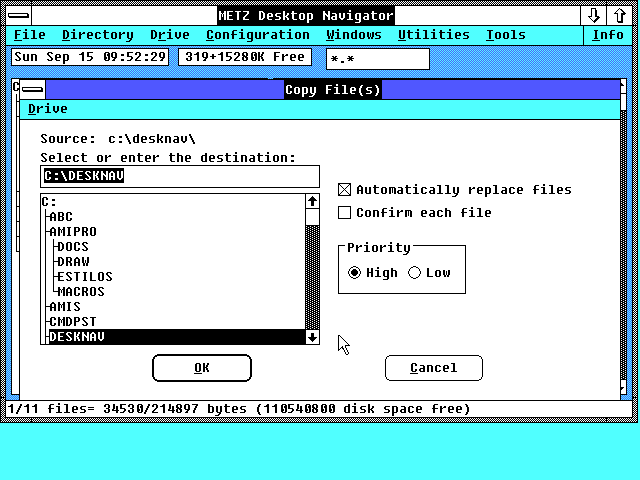This screenshot has height=480, width=640.
Task: Open METZ Desktop Navigator system menu box
Action: click(19, 16)
